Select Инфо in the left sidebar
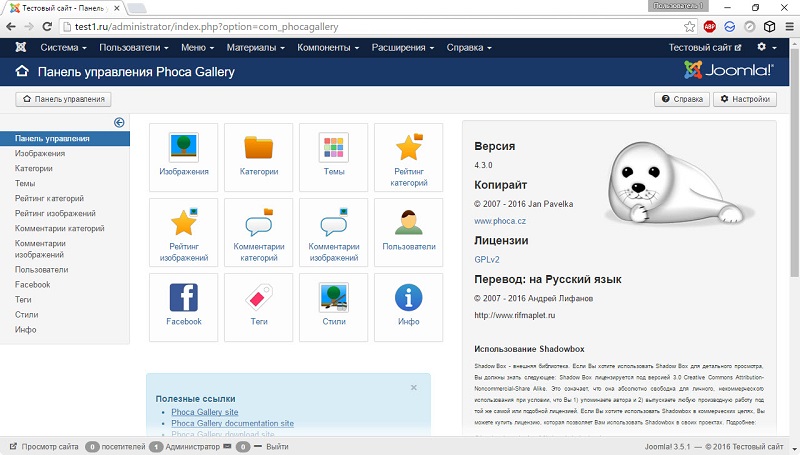Viewport: 800px width, 455px height. point(26,330)
